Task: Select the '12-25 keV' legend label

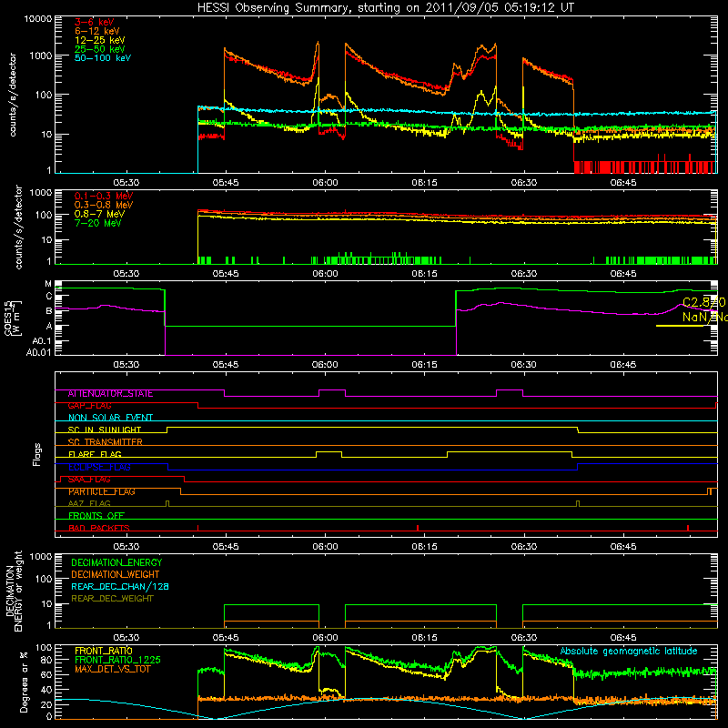Action: point(100,40)
